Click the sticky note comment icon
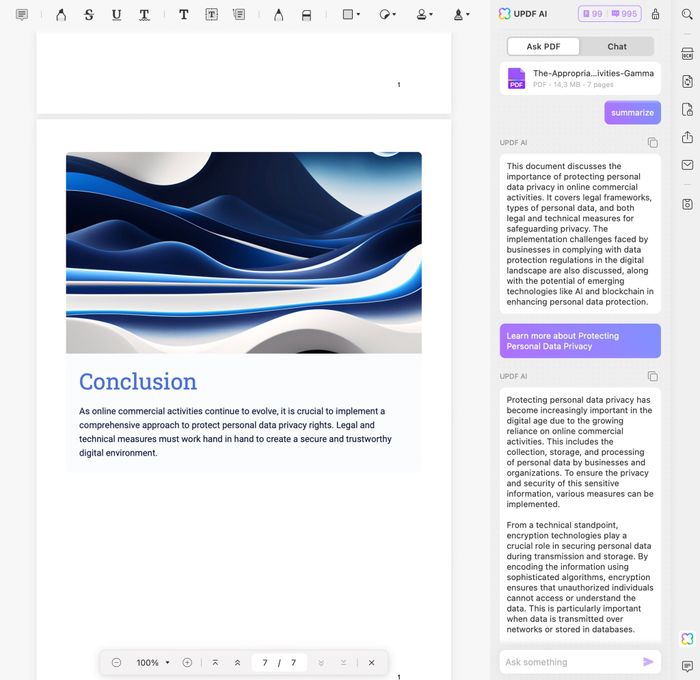Image resolution: width=700 pixels, height=680 pixels. (22, 15)
